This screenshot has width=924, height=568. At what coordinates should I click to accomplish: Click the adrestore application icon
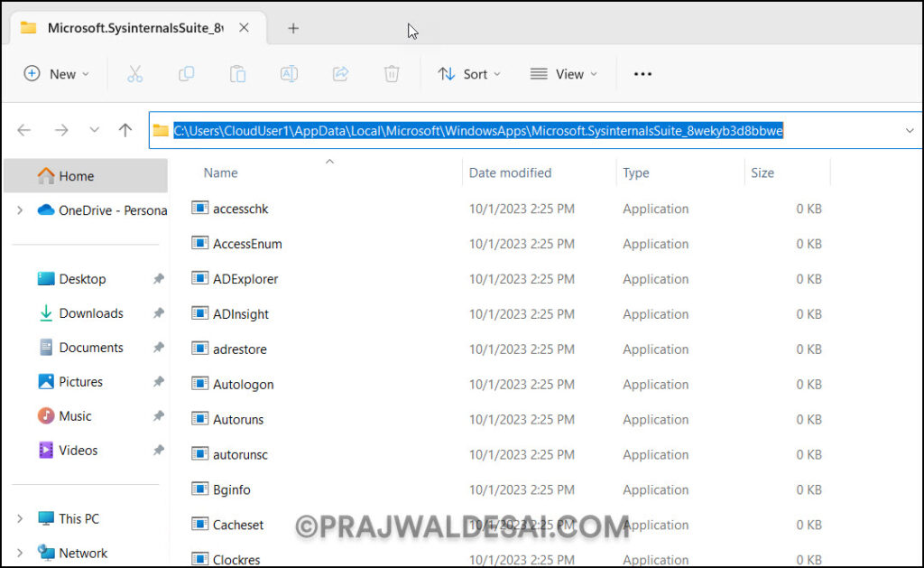point(199,348)
